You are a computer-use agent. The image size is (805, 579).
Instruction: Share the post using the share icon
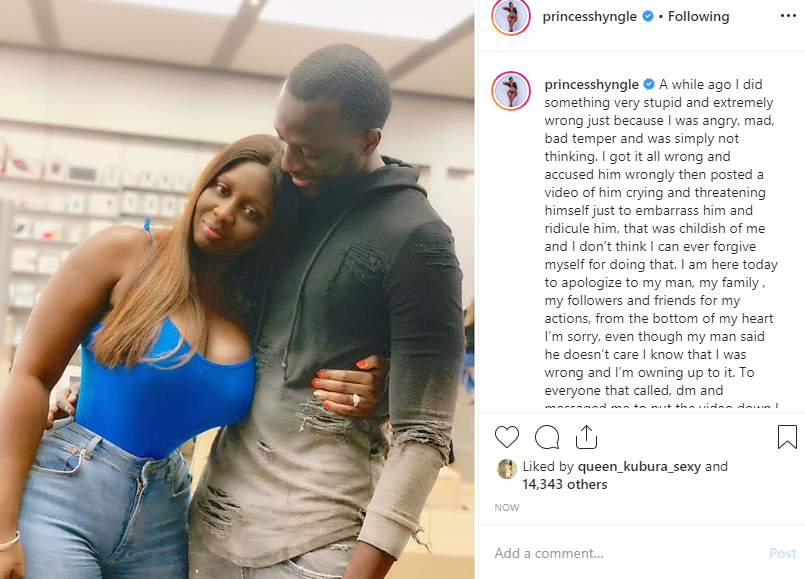(586, 437)
